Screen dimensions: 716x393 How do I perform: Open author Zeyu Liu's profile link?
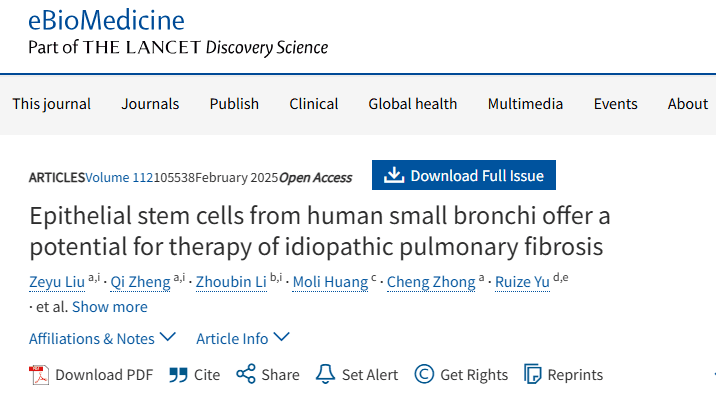coord(57,282)
